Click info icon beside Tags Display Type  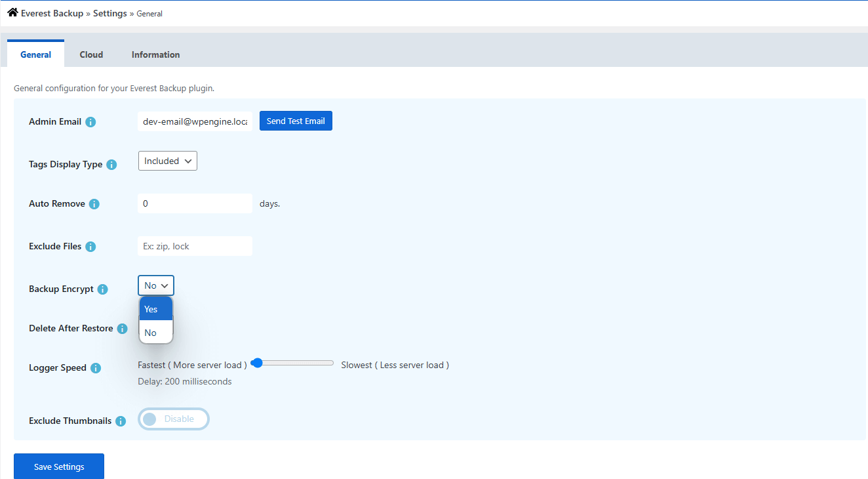pos(111,165)
